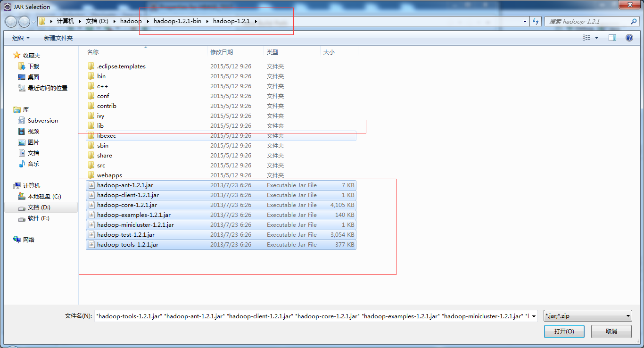This screenshot has height=348, width=644.
Task: Open 最近访问的位置 in sidebar
Action: click(43, 88)
